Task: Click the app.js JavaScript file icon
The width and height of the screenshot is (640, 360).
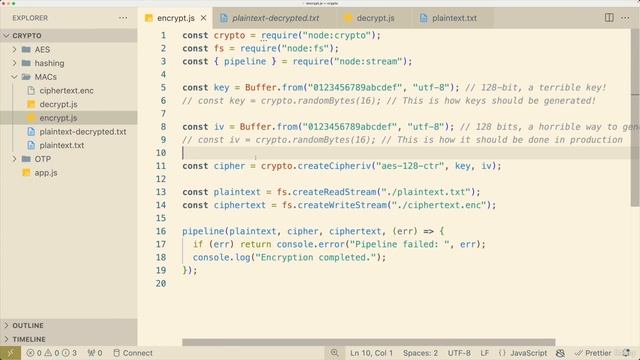Action: [27, 173]
